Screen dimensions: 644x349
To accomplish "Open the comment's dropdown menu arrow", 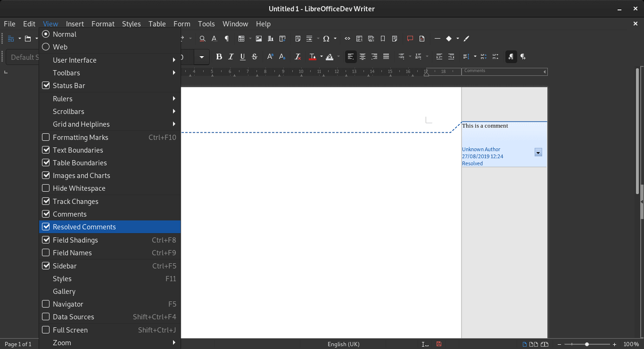I will point(538,152).
